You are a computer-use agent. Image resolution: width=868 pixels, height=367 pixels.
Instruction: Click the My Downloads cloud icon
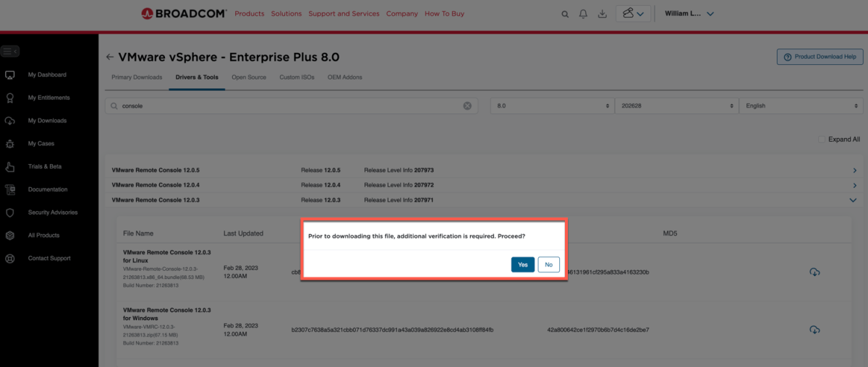click(x=10, y=121)
